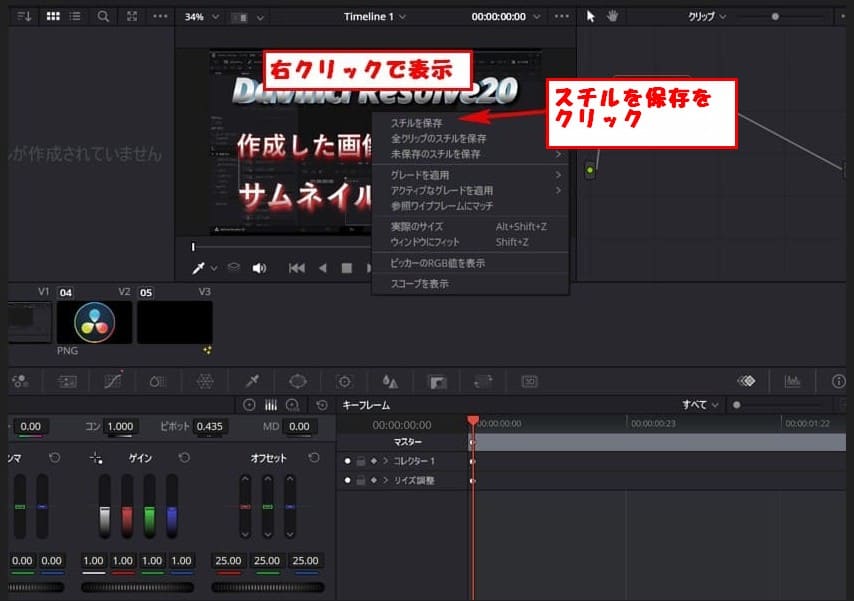854x601 pixels.
Task: Select ウィンドウにフィット in the context menu
Action: [471, 242]
